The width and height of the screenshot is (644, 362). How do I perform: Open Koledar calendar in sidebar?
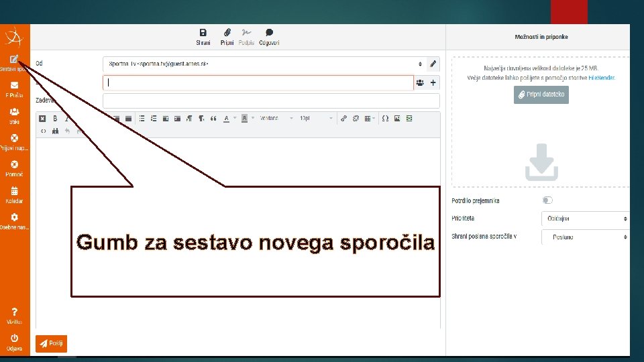(x=14, y=195)
